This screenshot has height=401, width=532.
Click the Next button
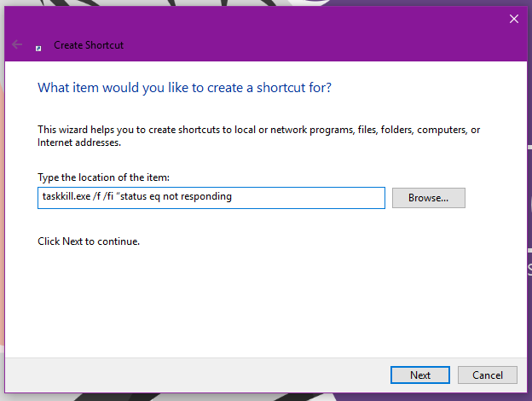tap(420, 375)
